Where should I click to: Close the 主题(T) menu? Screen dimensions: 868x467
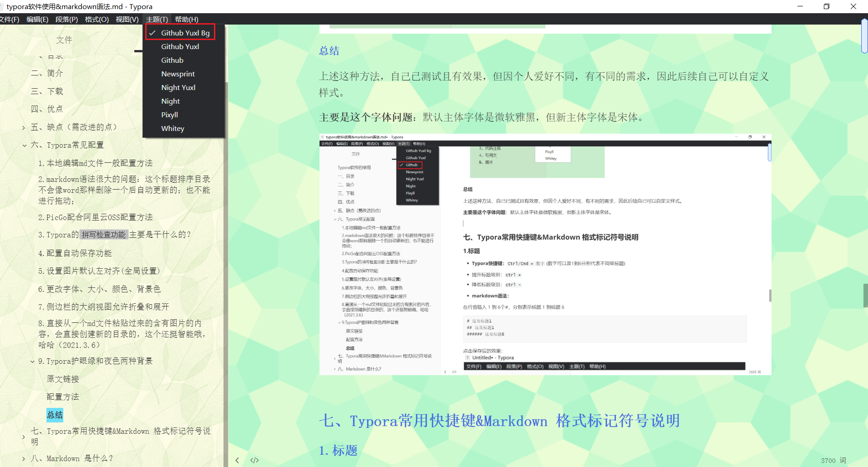(157, 19)
